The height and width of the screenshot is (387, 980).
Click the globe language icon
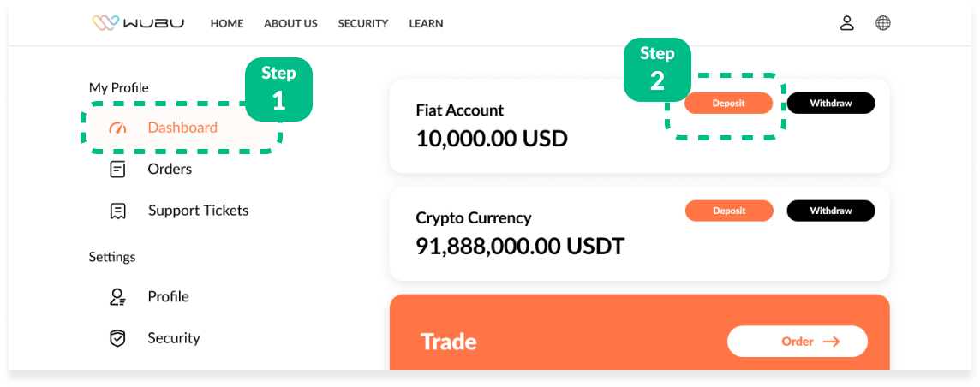point(883,23)
